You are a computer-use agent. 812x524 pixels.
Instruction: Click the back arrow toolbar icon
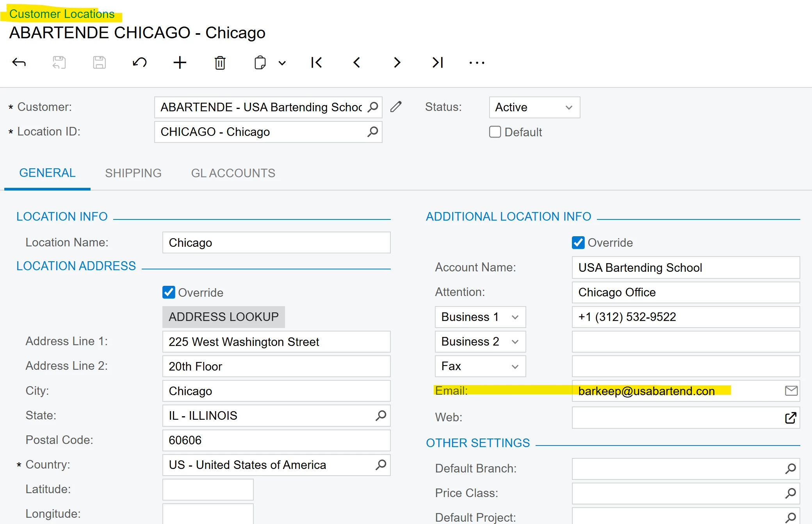pyautogui.click(x=19, y=62)
